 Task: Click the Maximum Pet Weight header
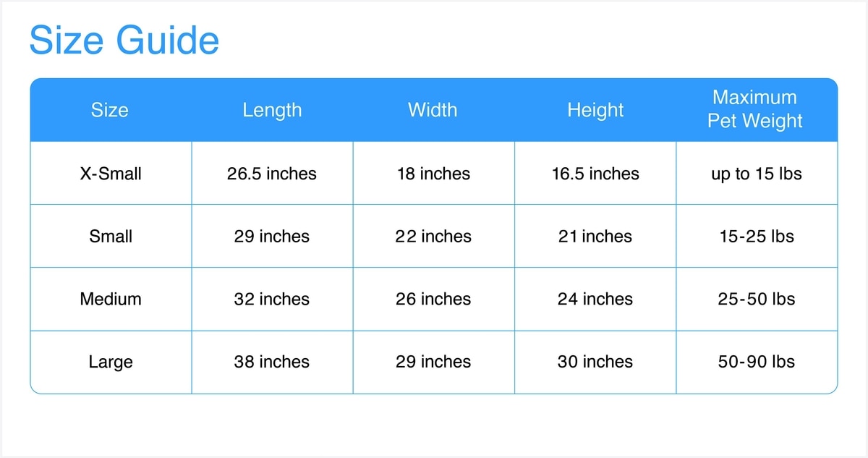[x=755, y=109]
